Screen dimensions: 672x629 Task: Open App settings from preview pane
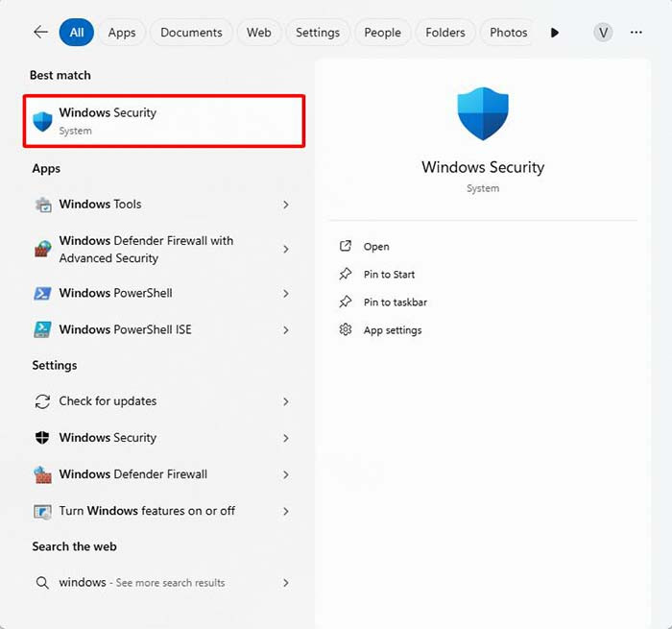pos(393,330)
